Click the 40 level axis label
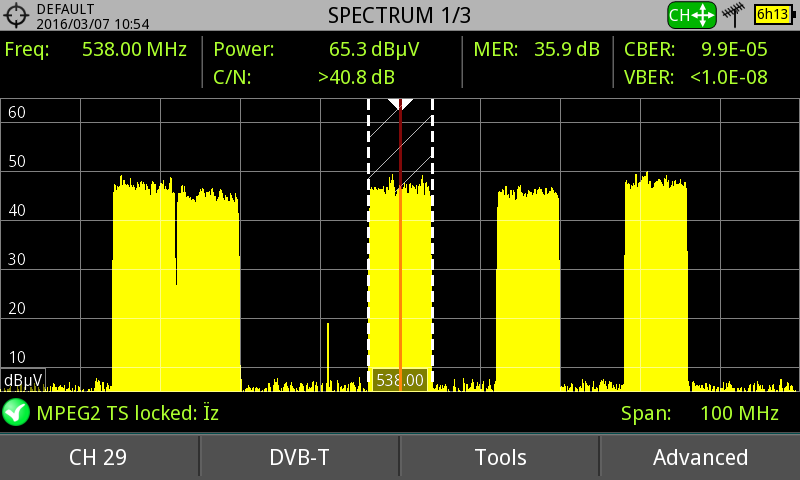This screenshot has width=800, height=480. (17, 210)
